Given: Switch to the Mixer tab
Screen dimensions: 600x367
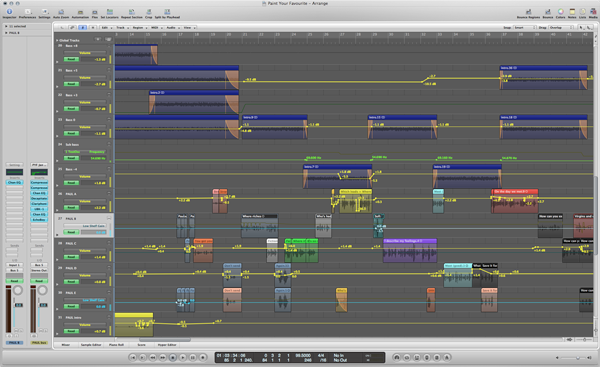Looking at the screenshot, I should pos(66,345).
